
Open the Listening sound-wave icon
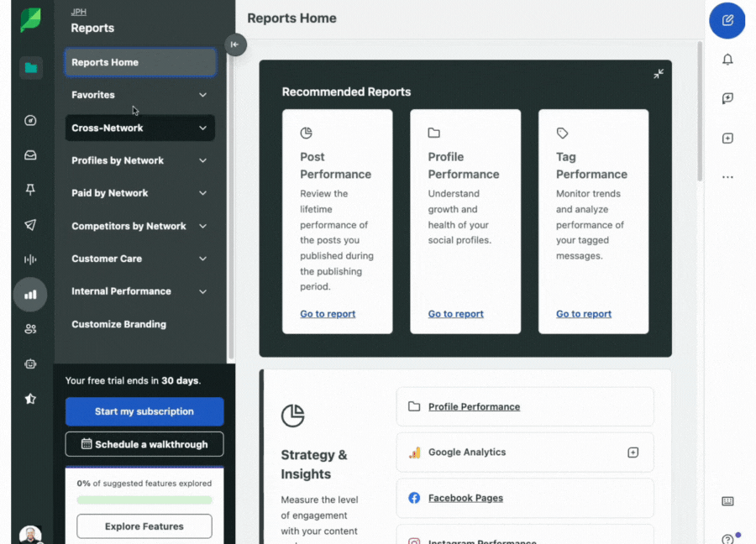pos(30,259)
